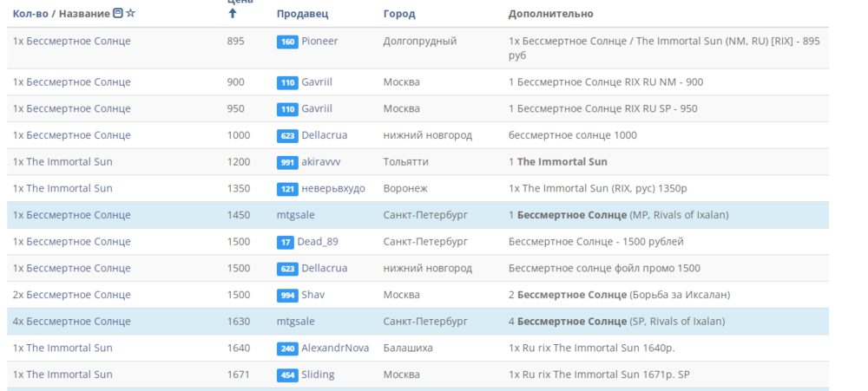The image size is (868, 391).
Task: Sort by Город column header
Action: (399, 14)
